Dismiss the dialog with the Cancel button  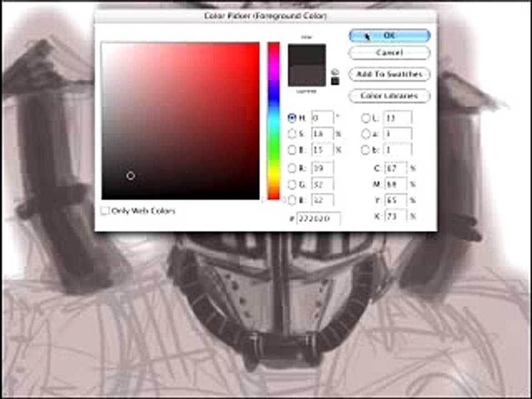click(390, 53)
